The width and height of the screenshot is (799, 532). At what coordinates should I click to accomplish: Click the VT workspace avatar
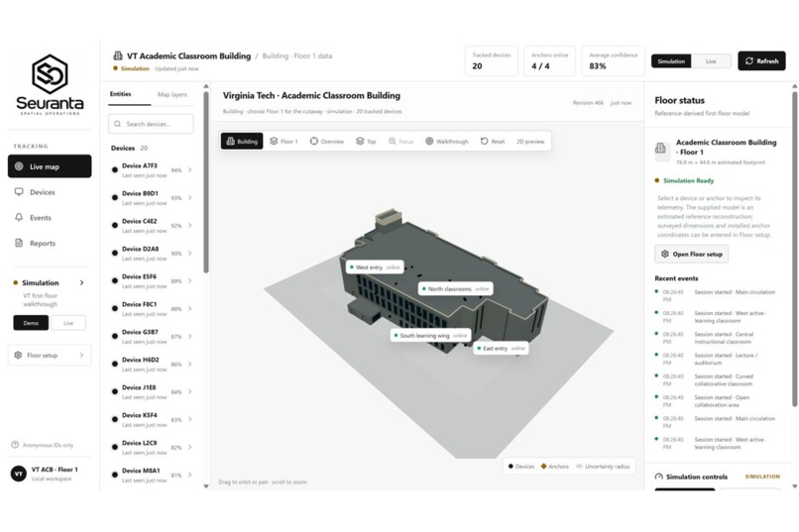coord(19,474)
